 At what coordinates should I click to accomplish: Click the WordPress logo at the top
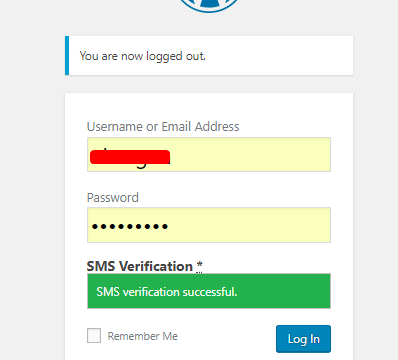209,6
